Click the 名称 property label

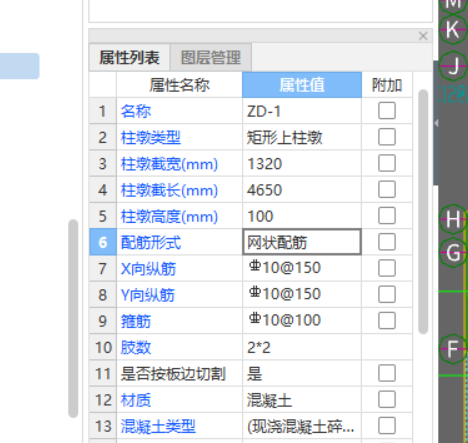[x=136, y=111]
